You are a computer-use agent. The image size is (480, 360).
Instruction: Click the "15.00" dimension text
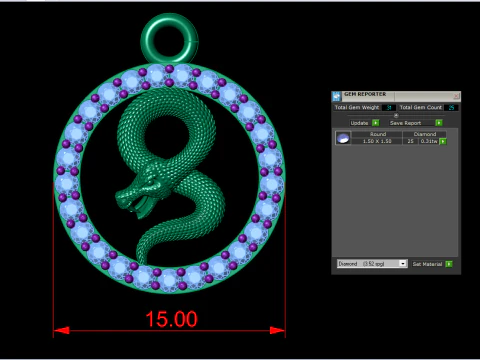172,319
